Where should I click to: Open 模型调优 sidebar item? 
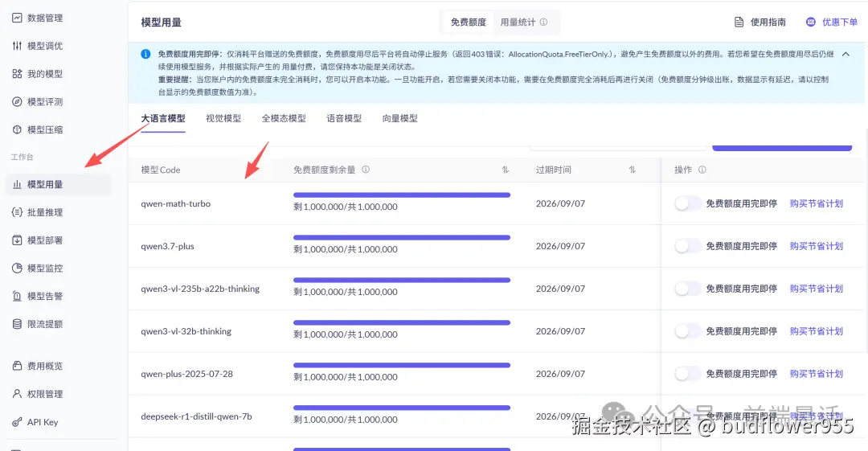(38, 46)
